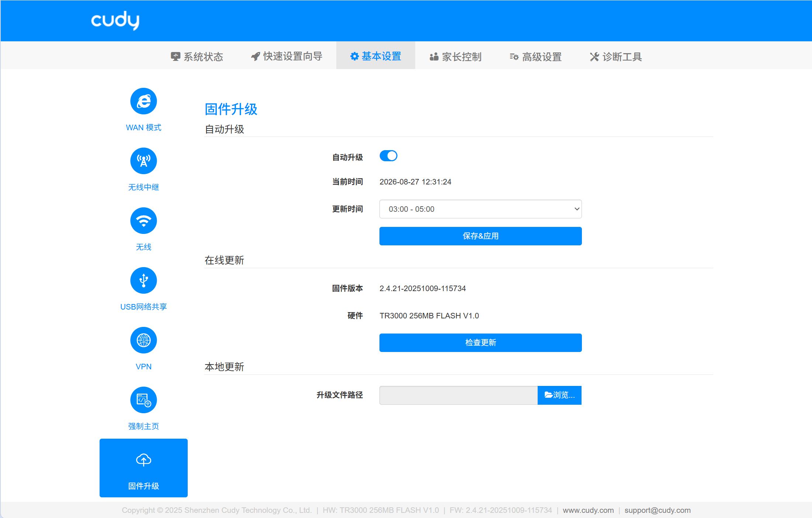Open the USB网络共享 icon

click(x=143, y=280)
